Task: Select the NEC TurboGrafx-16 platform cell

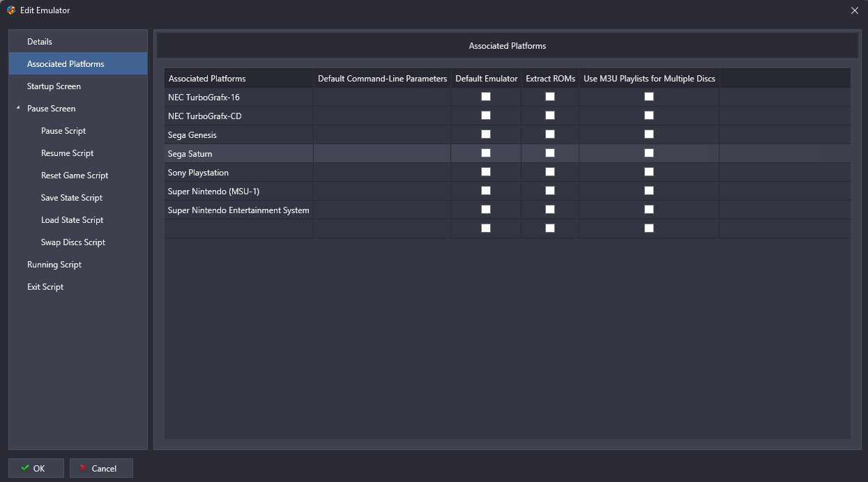Action: [x=239, y=97]
